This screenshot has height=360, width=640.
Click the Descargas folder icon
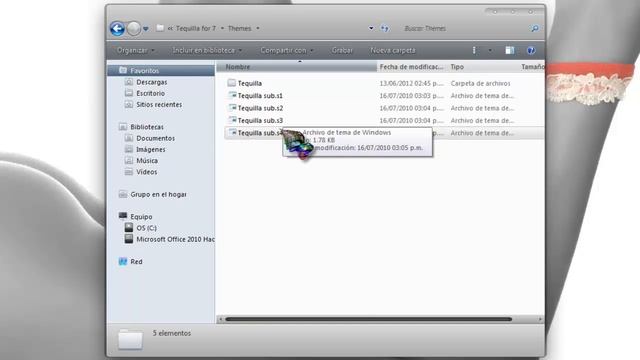(129, 82)
